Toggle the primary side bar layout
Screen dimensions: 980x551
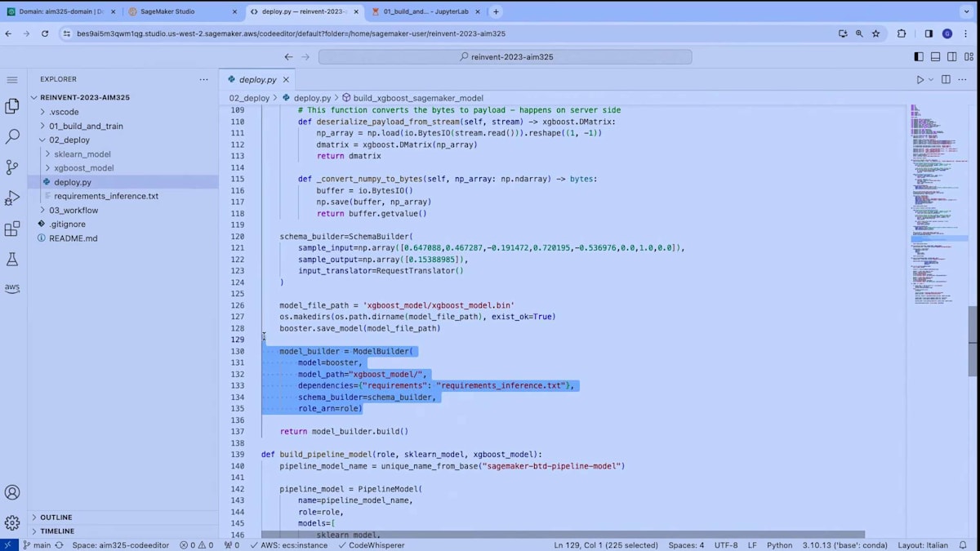click(919, 57)
